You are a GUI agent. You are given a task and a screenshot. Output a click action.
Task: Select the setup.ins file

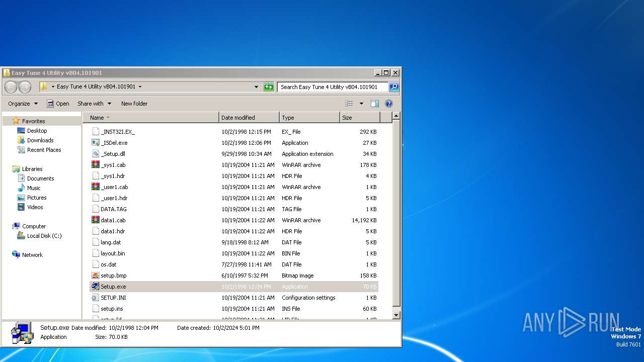coord(112,309)
